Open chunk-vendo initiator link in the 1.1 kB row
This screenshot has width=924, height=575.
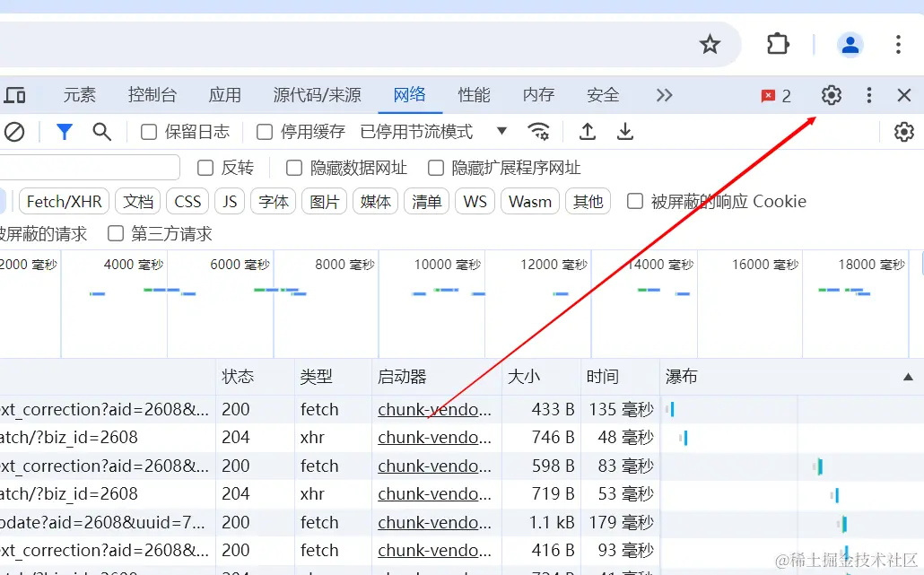pyautogui.click(x=434, y=523)
